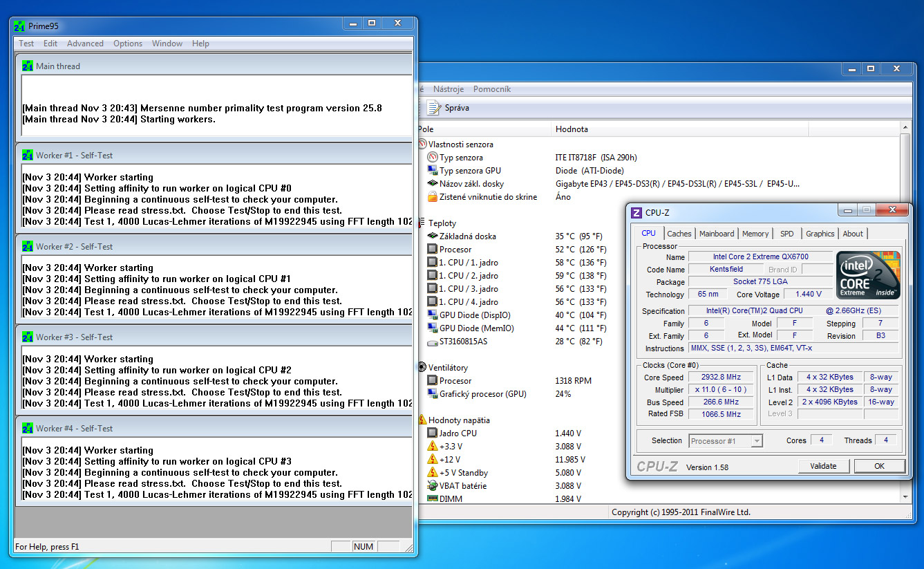Click the +5 V Standby warning icon

click(433, 473)
